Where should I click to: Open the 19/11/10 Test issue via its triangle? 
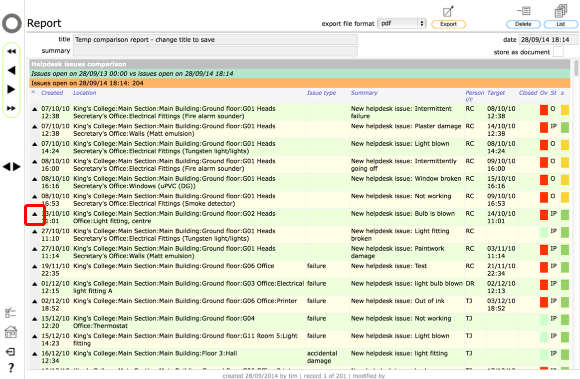click(x=34, y=267)
